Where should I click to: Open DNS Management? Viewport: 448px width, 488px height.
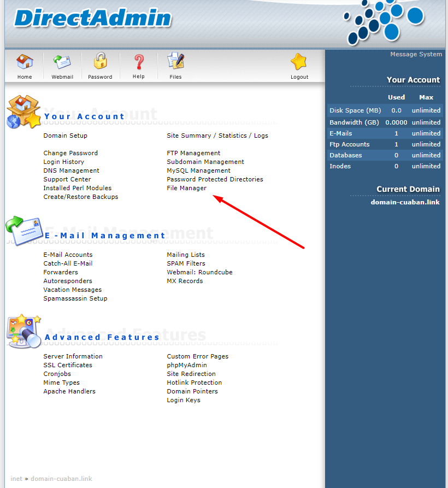(x=71, y=170)
